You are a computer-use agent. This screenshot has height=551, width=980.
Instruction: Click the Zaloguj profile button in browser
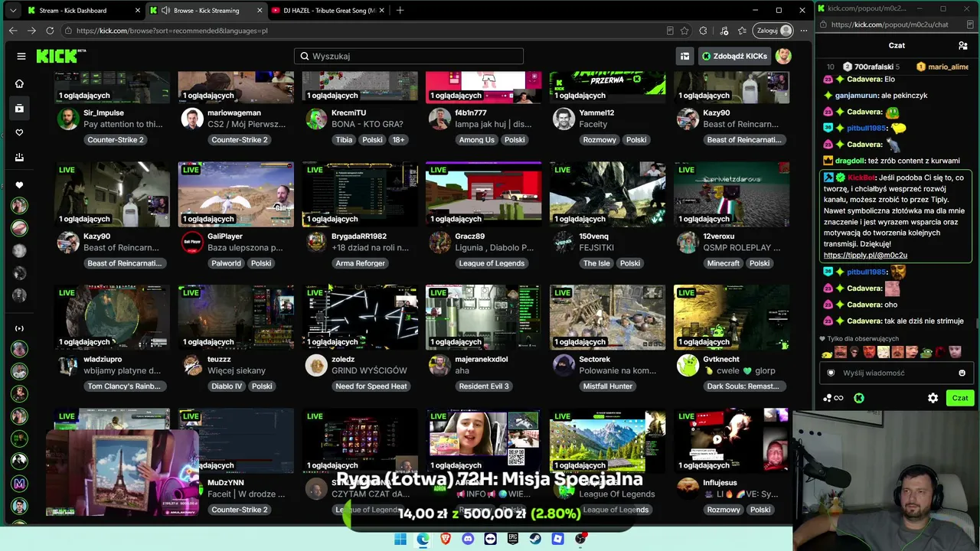(x=773, y=31)
